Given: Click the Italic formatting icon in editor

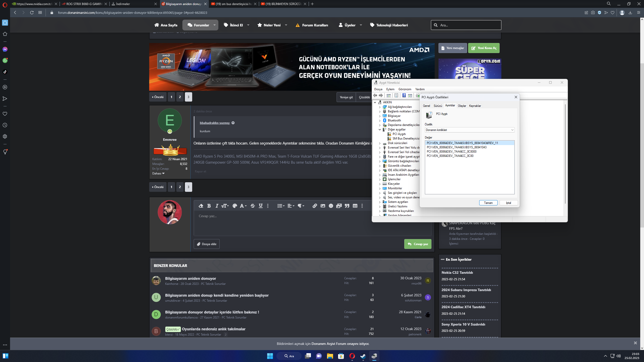Looking at the screenshot, I should [217, 206].
